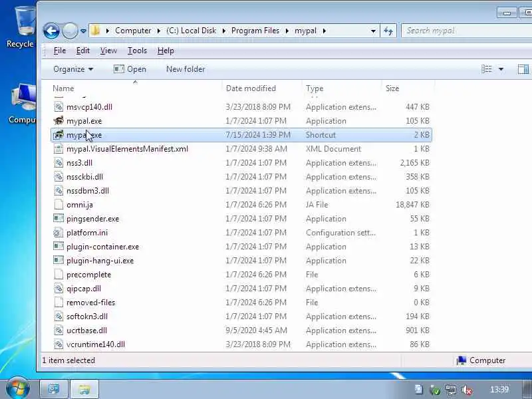Select the precomplete file icon
The image size is (532, 399).
point(59,274)
